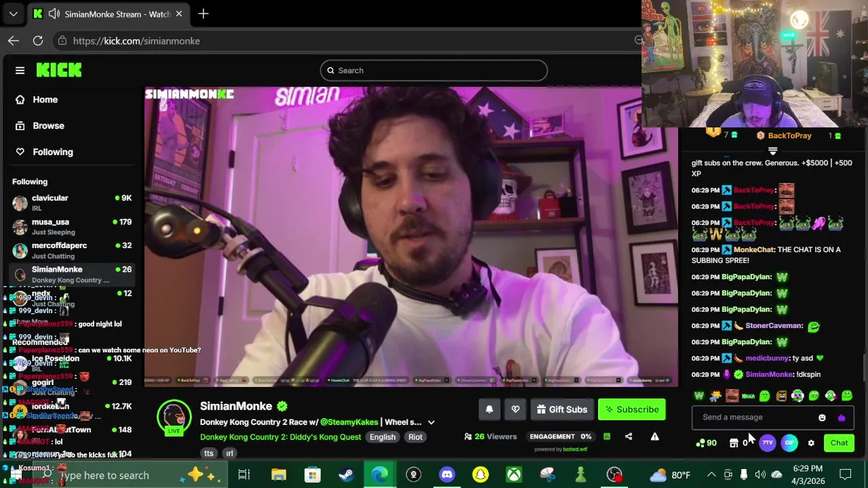Viewport: 868px width, 488px height.
Task: Open Steam from the taskbar
Action: [346, 475]
